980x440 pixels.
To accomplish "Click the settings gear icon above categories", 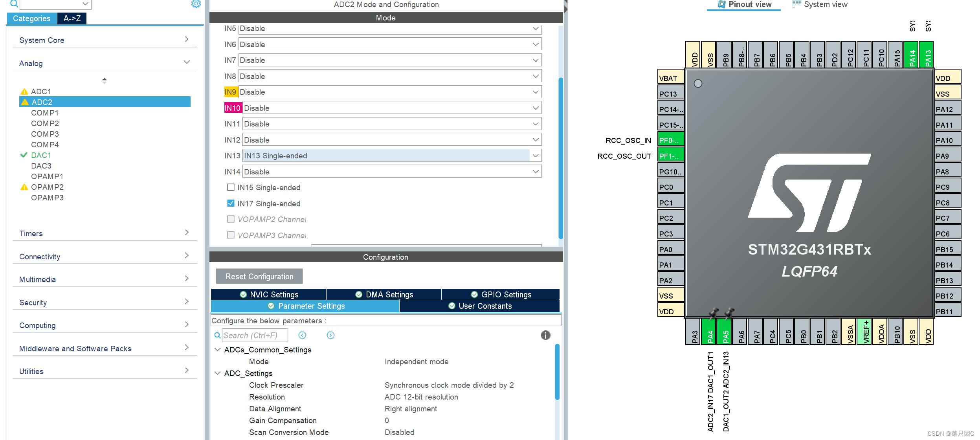I will click(196, 4).
